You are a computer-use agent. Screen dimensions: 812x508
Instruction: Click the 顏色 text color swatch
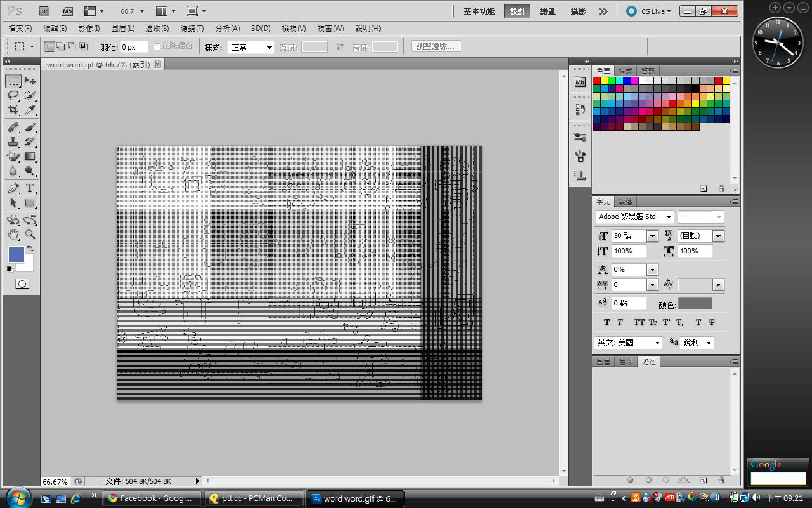(x=695, y=304)
